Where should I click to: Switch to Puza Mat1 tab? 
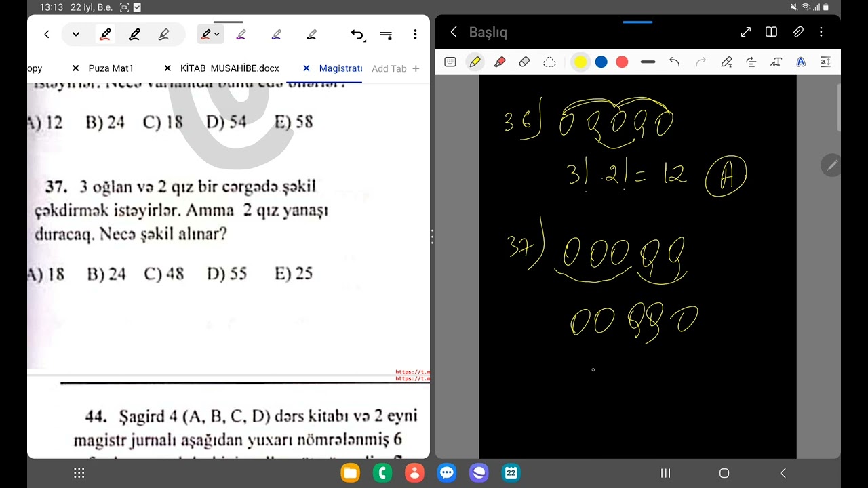tap(111, 68)
